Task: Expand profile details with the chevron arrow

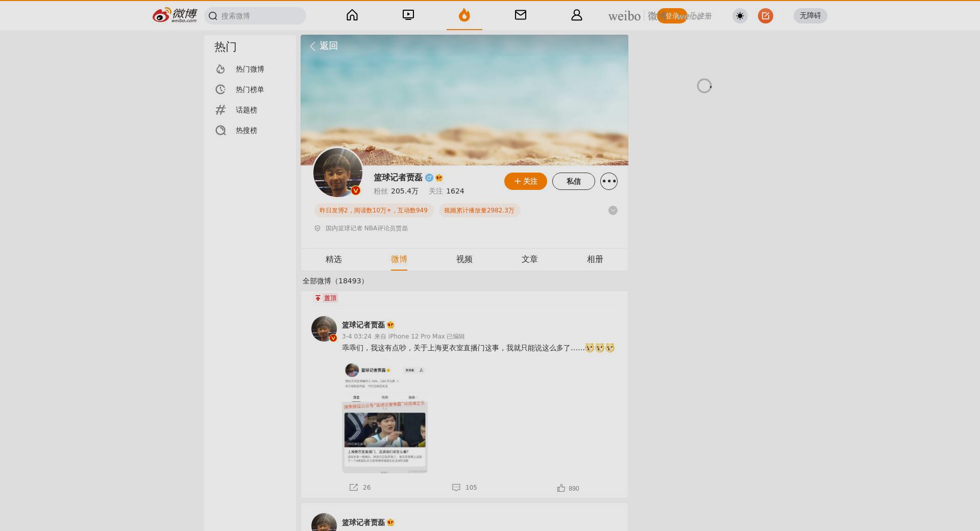Action: [613, 210]
